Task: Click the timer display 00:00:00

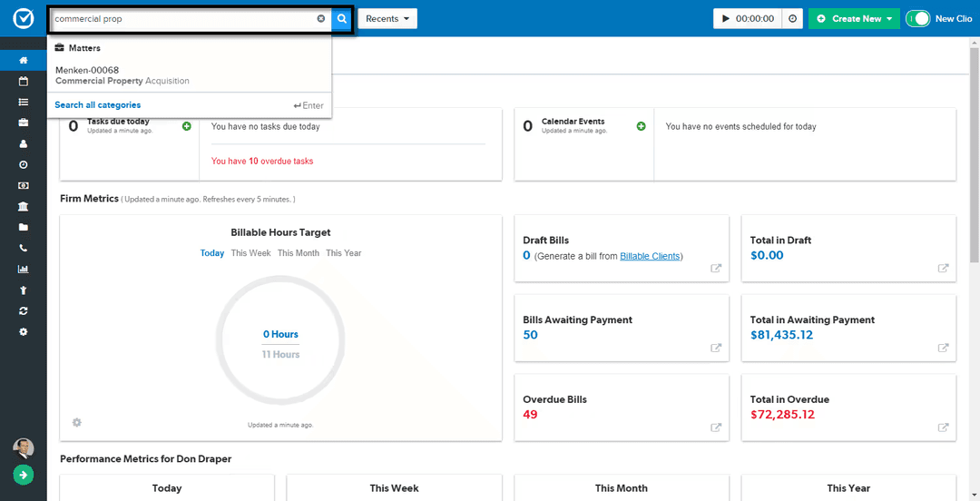Action: point(754,19)
